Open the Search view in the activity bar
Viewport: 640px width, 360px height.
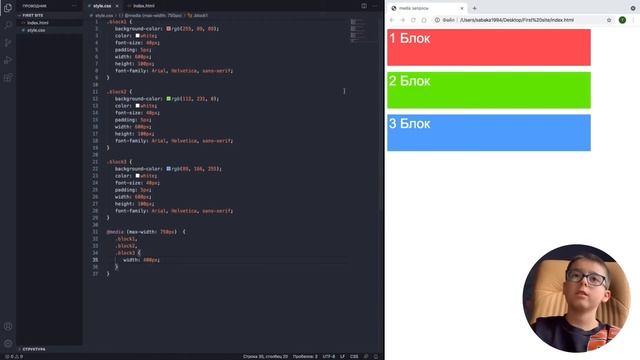8,25
